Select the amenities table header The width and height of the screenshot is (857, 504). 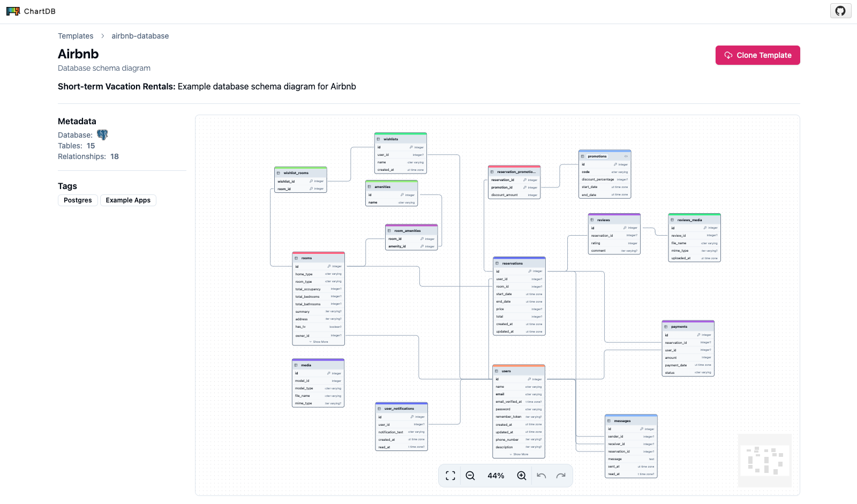[x=392, y=187]
